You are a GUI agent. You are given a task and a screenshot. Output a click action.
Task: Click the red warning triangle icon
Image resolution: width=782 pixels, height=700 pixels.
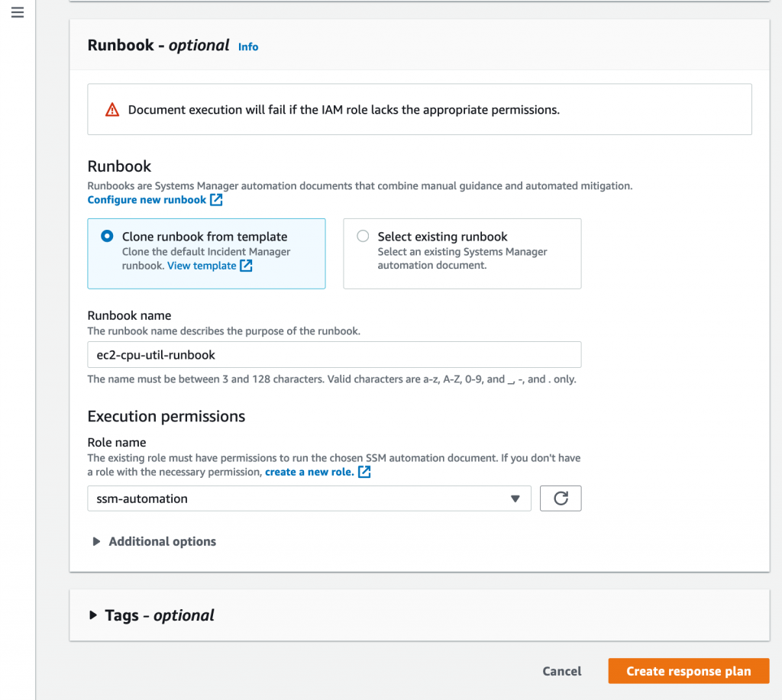[x=112, y=110]
